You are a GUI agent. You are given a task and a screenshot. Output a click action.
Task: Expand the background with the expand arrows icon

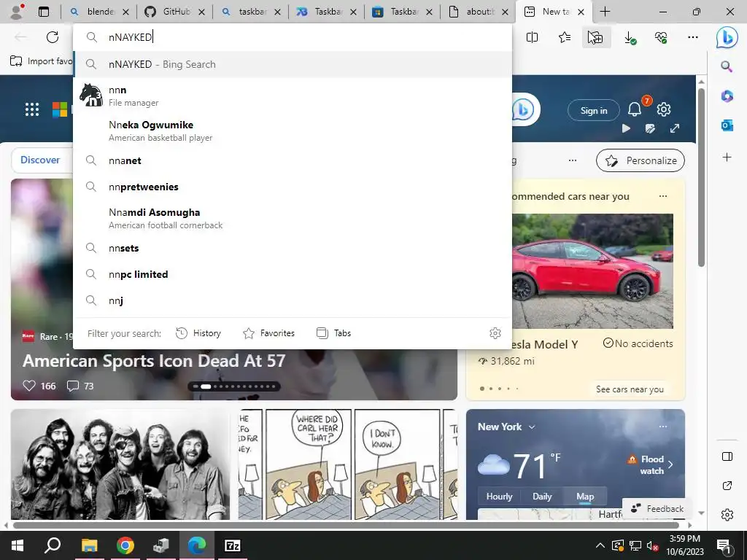point(675,128)
